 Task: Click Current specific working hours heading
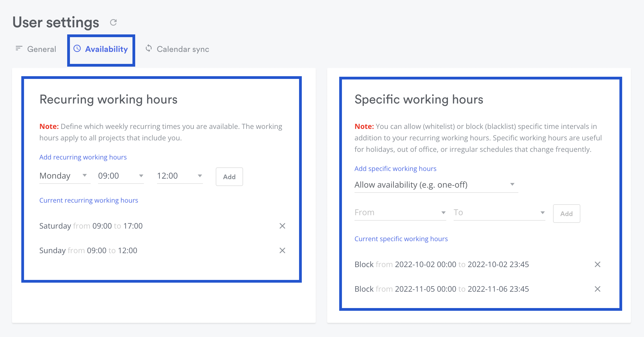401,239
